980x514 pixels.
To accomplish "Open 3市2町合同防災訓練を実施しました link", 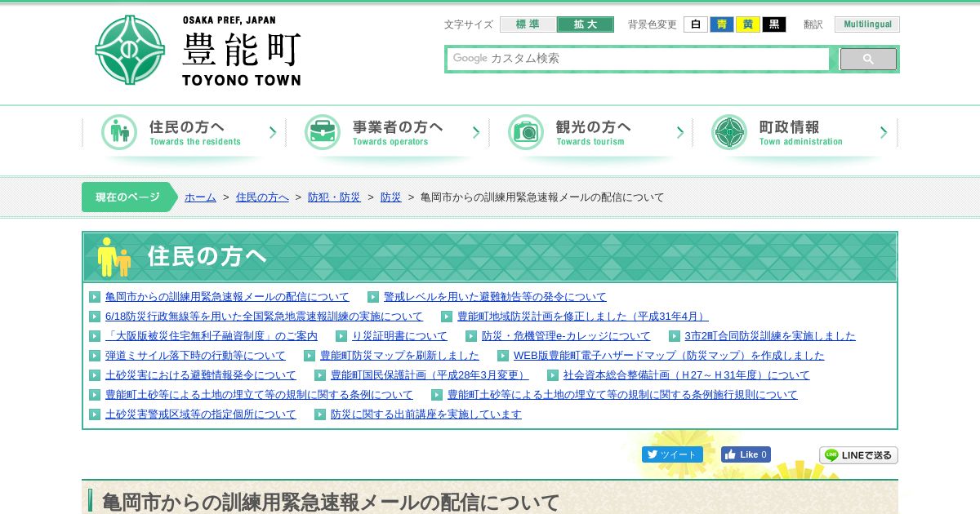I will 770,336.
